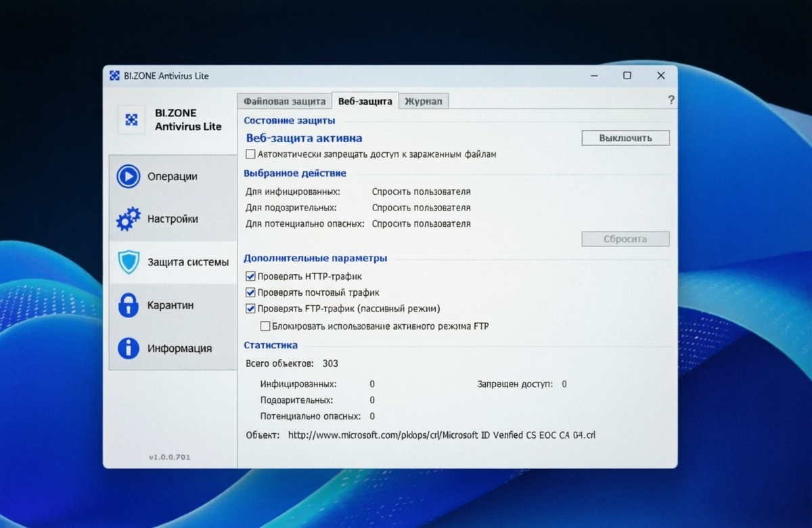Screen dimensions: 812x528
Task: Open Карантин using the padlock icon
Action: (x=128, y=305)
